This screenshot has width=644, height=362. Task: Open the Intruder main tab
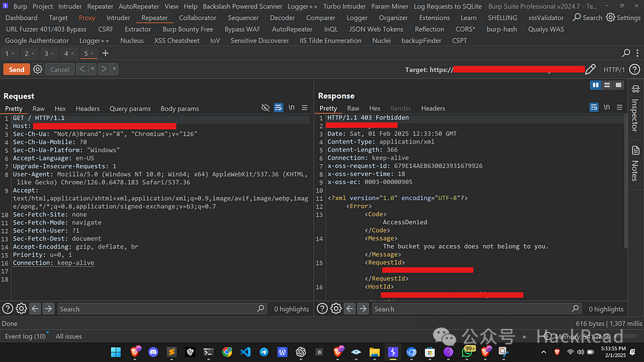tap(118, 18)
